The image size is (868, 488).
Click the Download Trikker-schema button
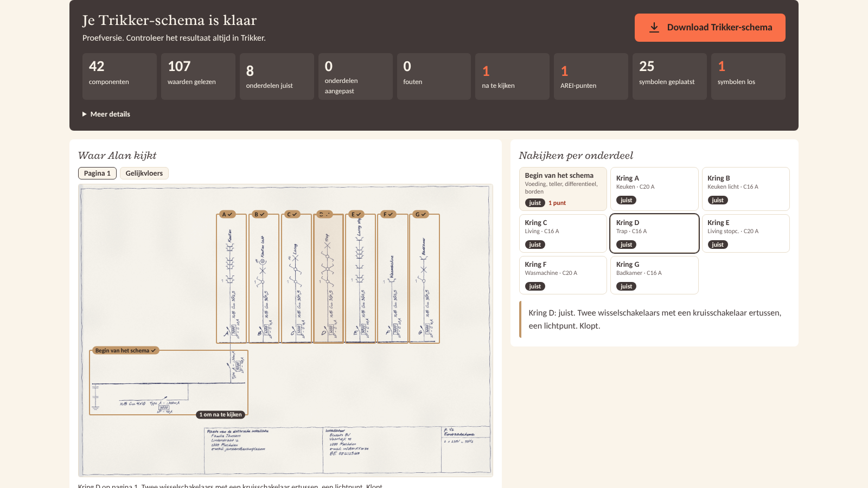tap(710, 28)
